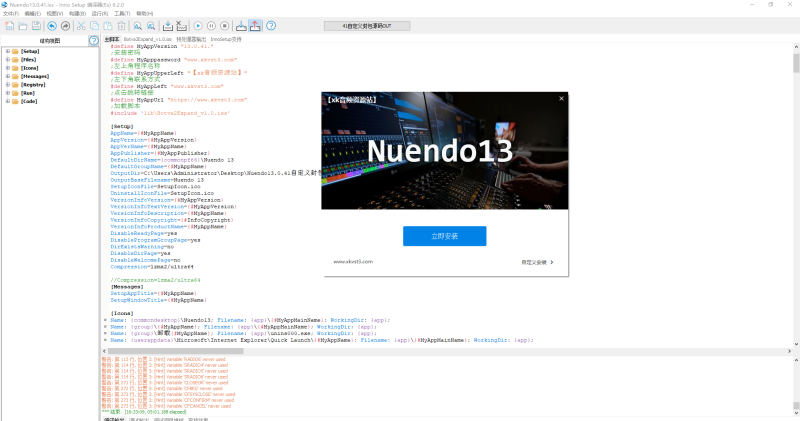
Task: Click the highlighted export arrow-up toolbar icon
Action: (255, 26)
